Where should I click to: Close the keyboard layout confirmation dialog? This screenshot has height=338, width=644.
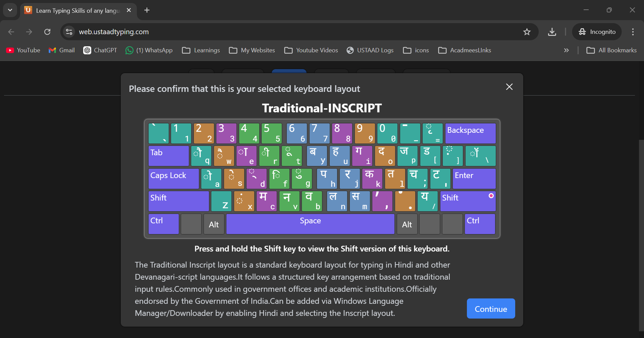509,87
